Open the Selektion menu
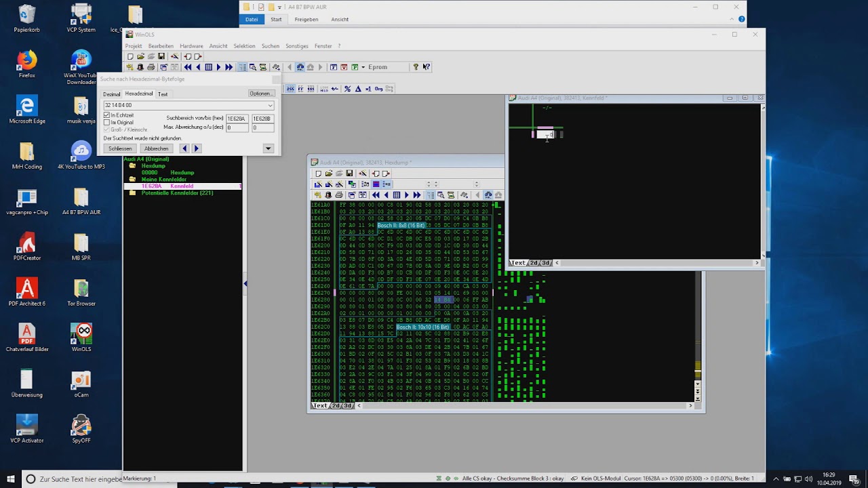The image size is (868, 488). coord(244,46)
